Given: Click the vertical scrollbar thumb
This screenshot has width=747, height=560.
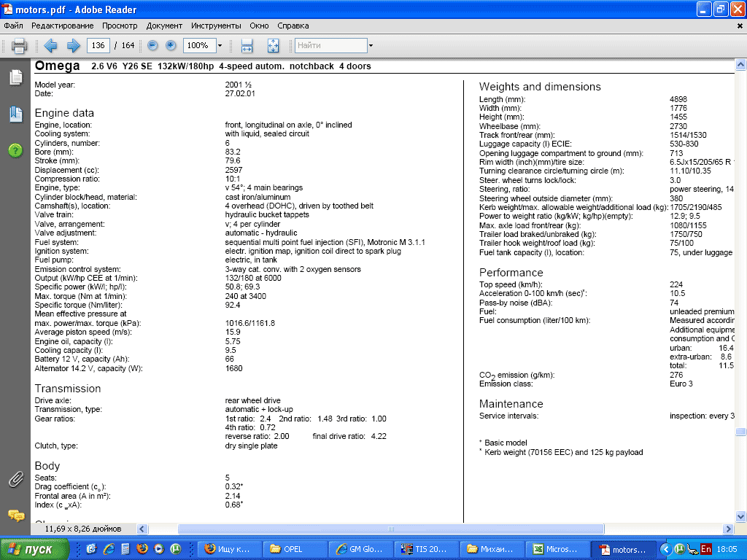Looking at the screenshot, I should pyautogui.click(x=740, y=432).
